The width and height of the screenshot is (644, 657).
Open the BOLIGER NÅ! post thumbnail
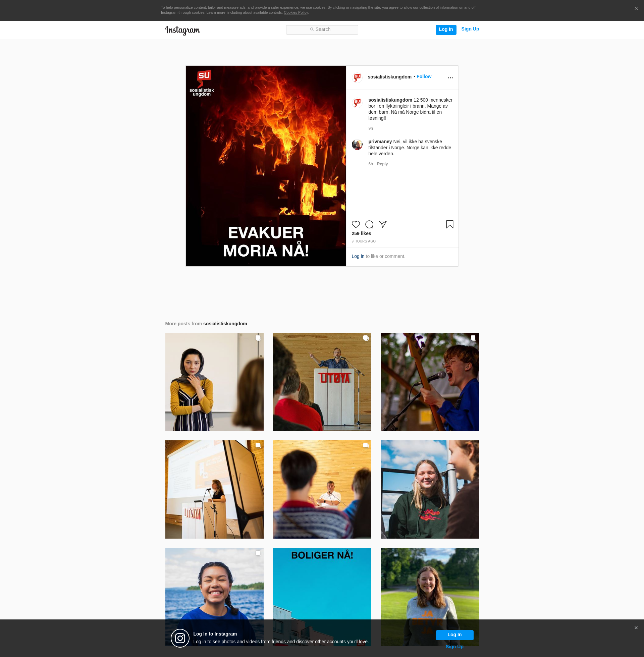tap(322, 584)
